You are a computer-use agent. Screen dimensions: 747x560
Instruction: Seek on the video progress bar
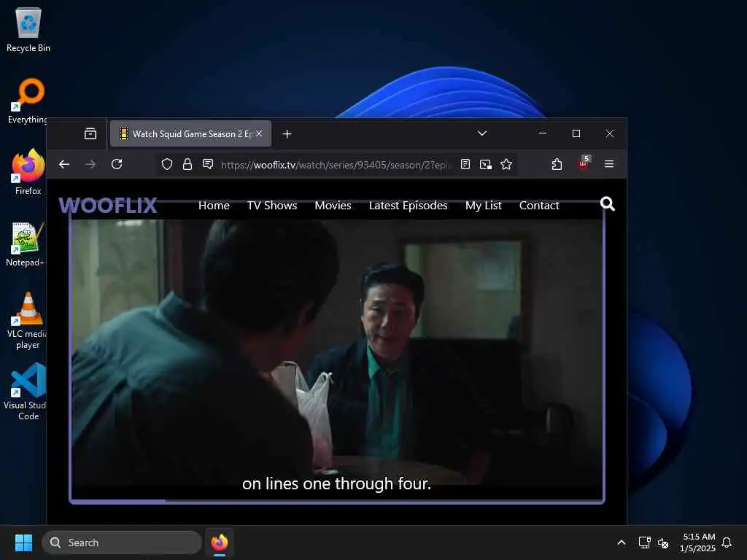[337, 500]
